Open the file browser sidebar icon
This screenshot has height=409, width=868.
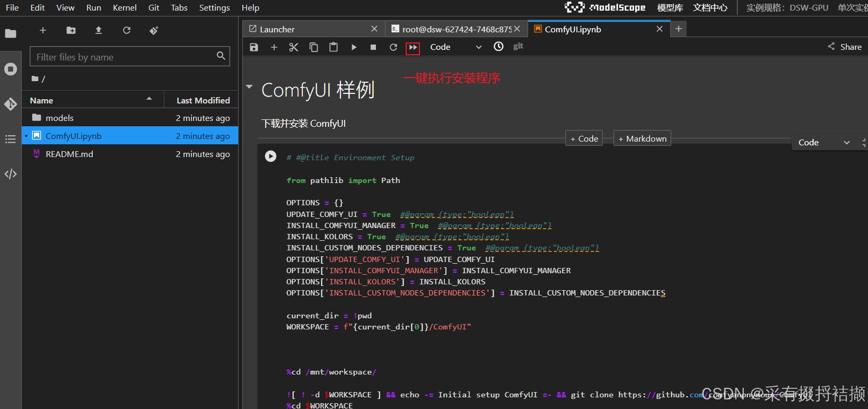[11, 33]
